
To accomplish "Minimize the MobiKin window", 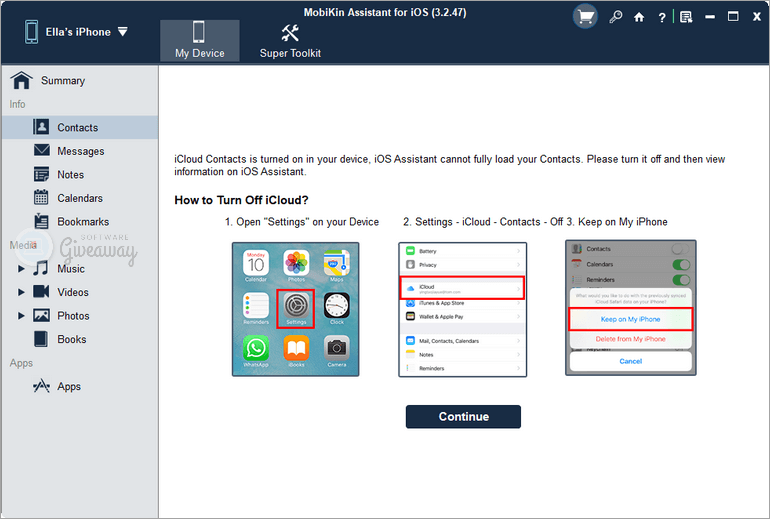I will 710,17.
